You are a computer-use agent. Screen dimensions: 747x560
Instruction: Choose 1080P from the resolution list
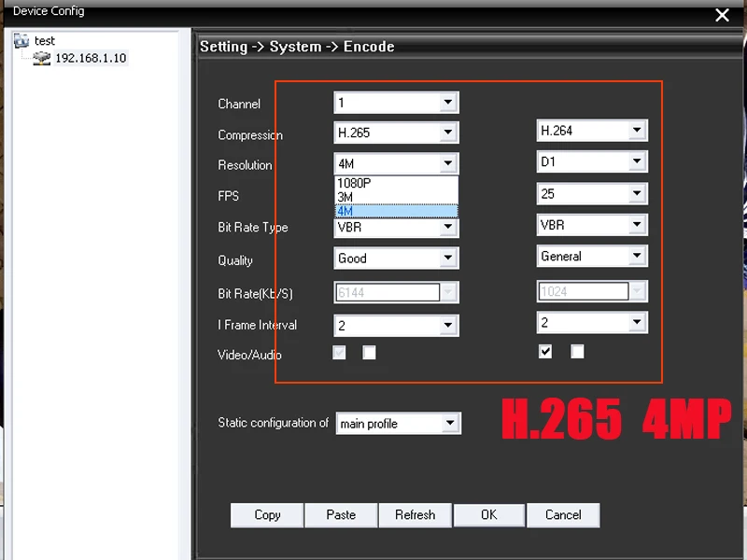pyautogui.click(x=396, y=183)
